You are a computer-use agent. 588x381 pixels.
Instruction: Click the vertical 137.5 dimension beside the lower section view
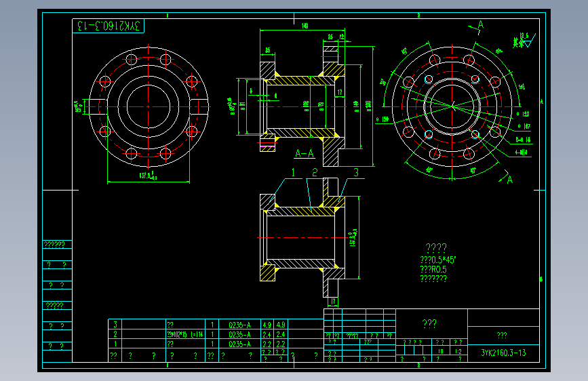coord(353,238)
